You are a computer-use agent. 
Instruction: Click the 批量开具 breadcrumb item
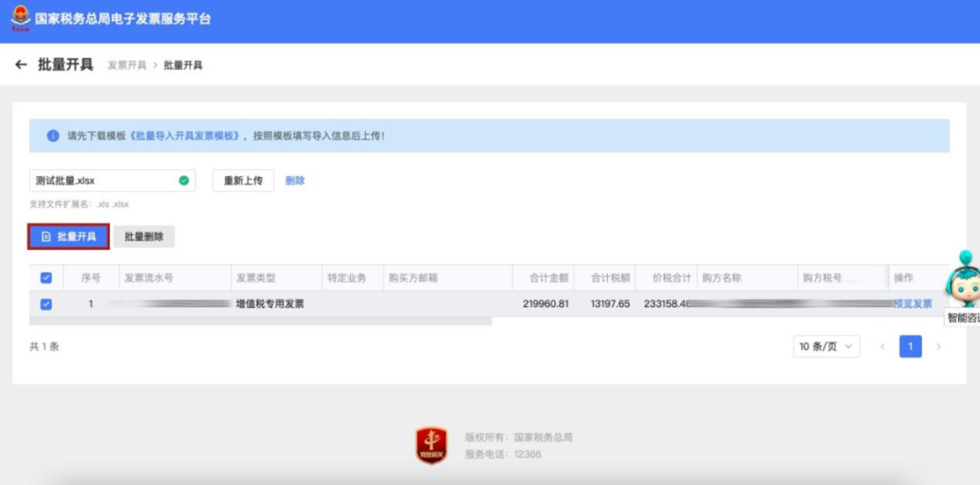[182, 65]
